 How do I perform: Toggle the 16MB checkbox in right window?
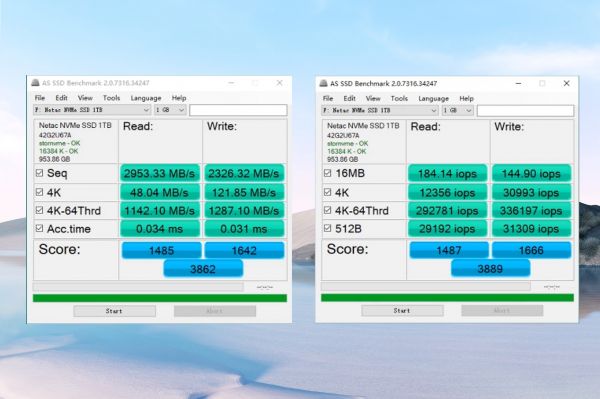pyautogui.click(x=327, y=173)
